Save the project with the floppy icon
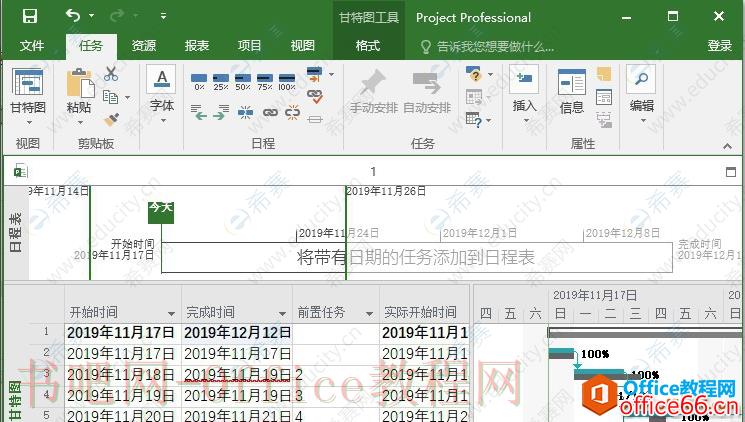Image resolution: width=745 pixels, height=422 pixels. pyautogui.click(x=29, y=16)
